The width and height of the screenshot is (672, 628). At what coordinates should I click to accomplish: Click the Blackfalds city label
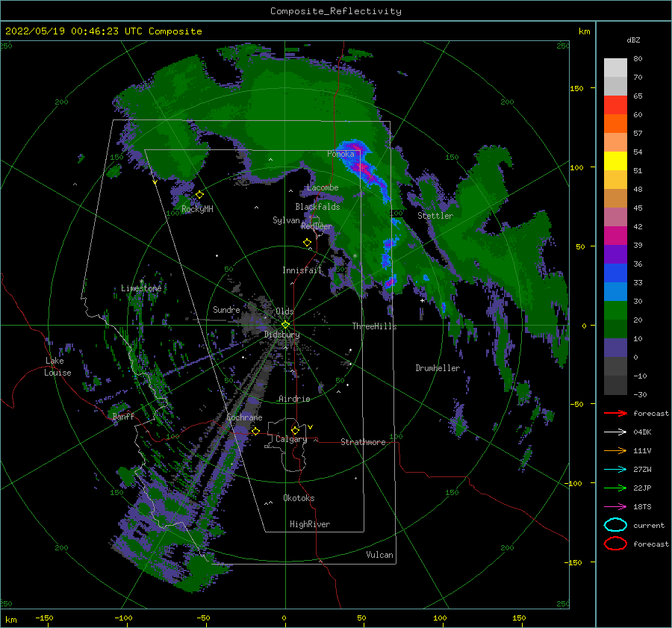317,207
